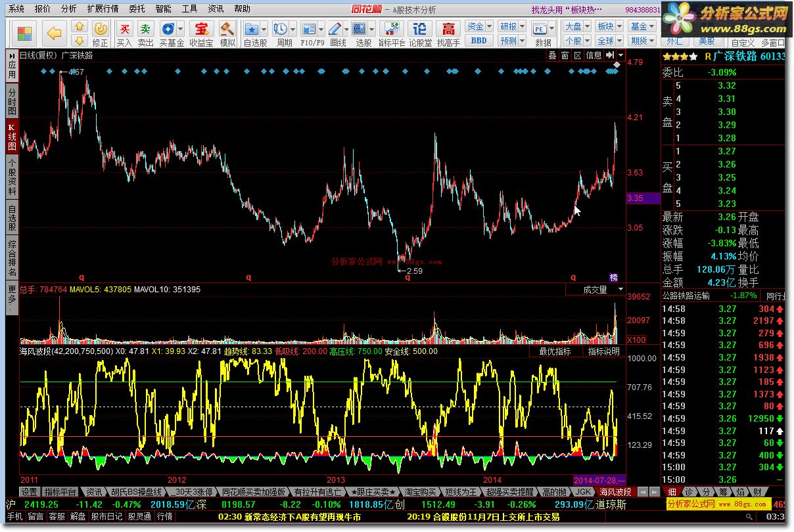Click the 叠 overlay button in chart header
The height and width of the screenshot is (532, 794).
click(x=553, y=55)
